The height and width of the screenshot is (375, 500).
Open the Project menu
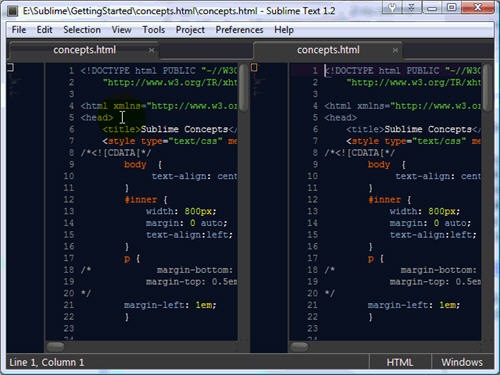190,30
